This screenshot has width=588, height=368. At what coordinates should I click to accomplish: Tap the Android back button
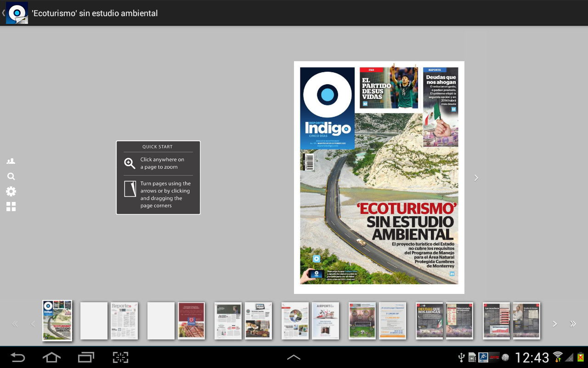coord(18,357)
